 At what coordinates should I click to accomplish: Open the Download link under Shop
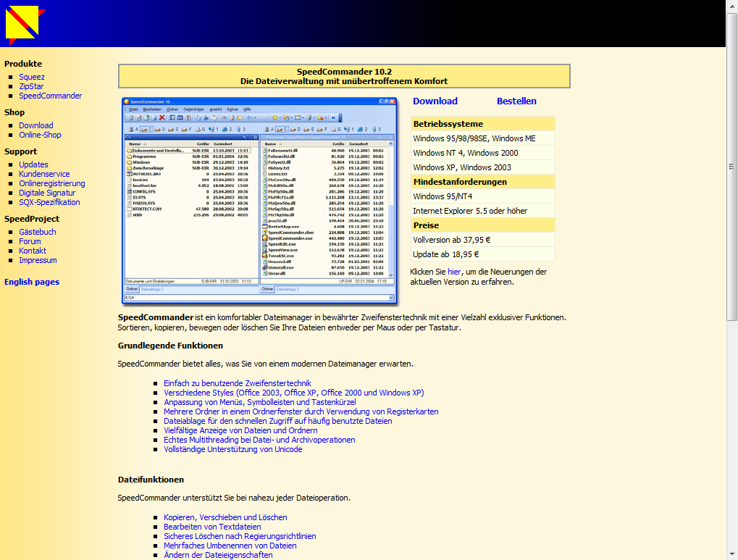tap(35, 125)
